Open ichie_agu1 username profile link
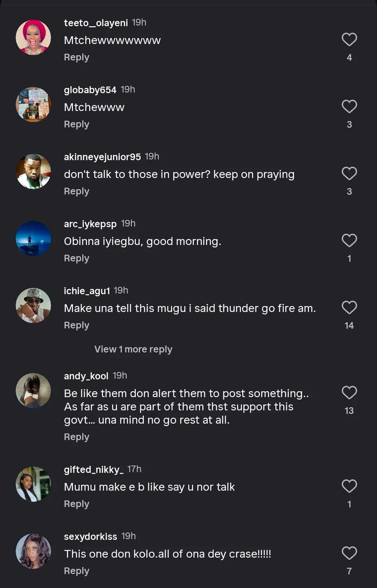Screen dimensions: 377x588 [x=87, y=291]
